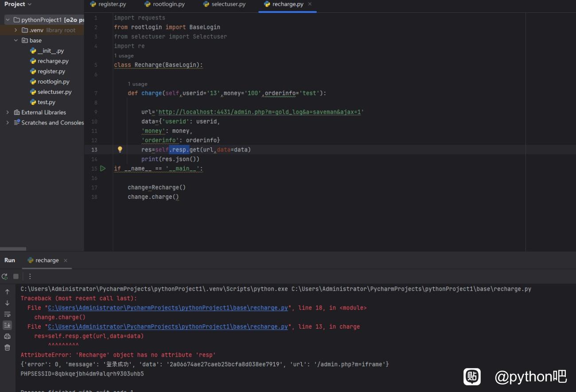Toggle the Soft-wrap icon in Run panel
Viewport: 576px width, 392px height.
point(7,314)
